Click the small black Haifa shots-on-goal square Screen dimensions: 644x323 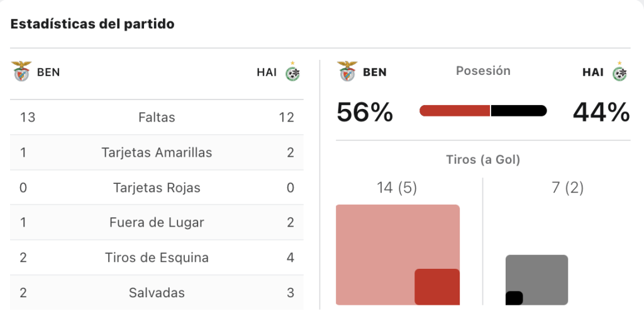click(x=514, y=298)
